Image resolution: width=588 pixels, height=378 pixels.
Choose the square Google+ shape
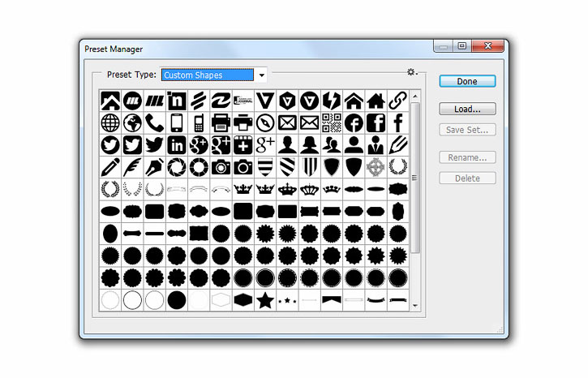221,145
